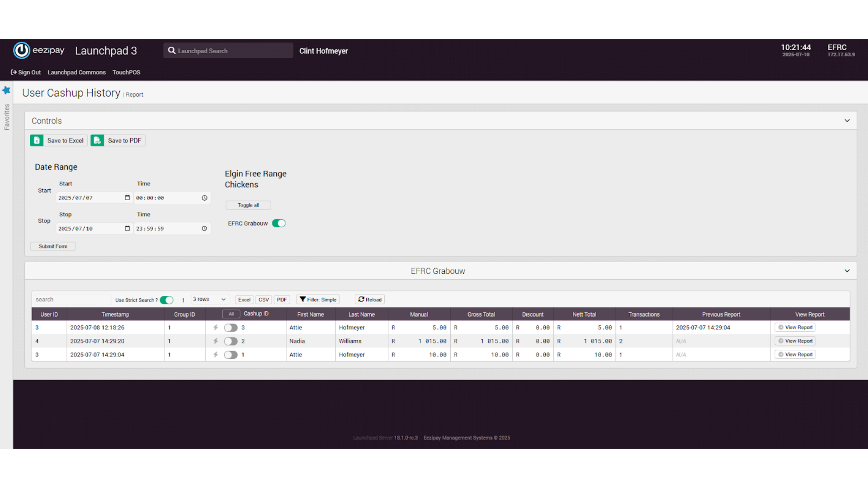868x488 pixels.
Task: Export table with PDF button
Action: pos(282,300)
